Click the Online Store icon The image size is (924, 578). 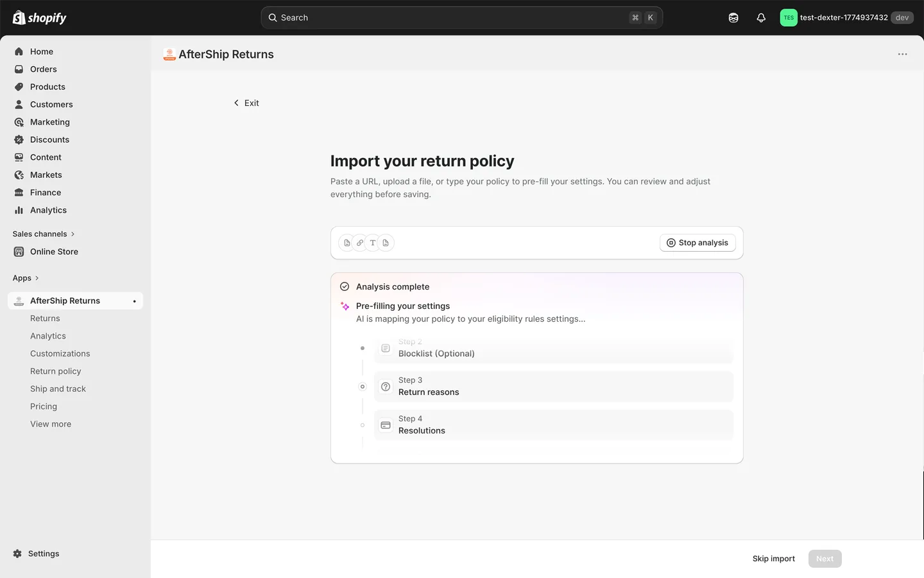click(x=19, y=252)
